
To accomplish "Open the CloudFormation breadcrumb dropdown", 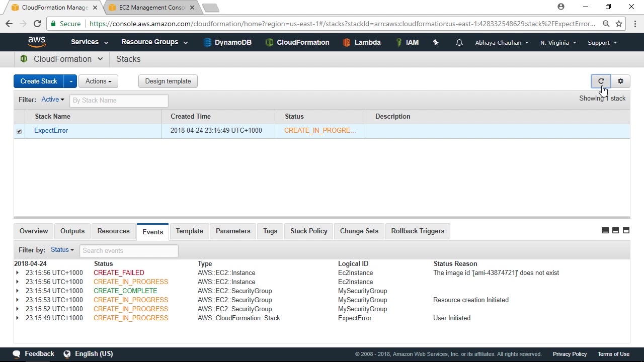I will [x=100, y=59].
